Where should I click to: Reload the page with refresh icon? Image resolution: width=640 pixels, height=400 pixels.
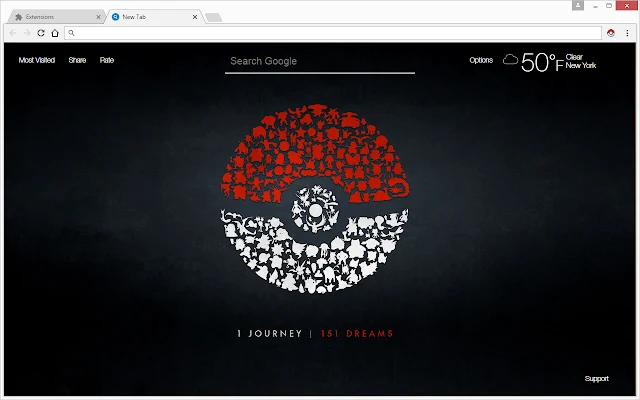coord(41,33)
